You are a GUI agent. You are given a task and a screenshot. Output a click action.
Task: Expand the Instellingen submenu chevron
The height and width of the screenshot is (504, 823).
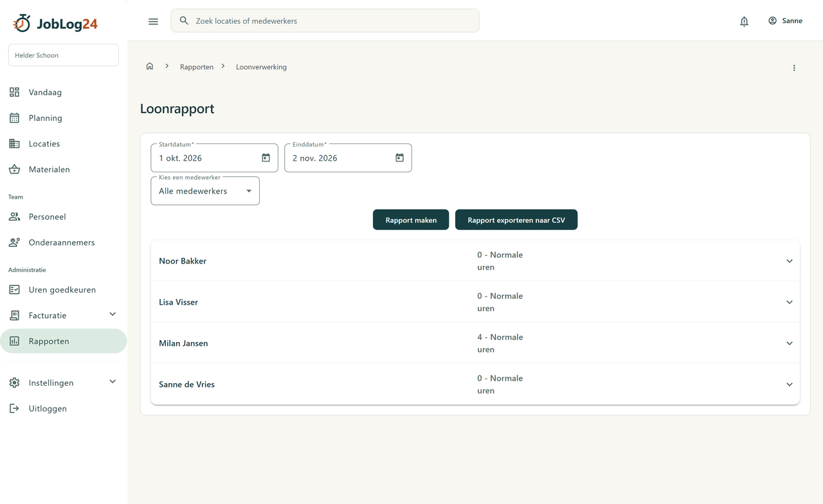pos(113,382)
